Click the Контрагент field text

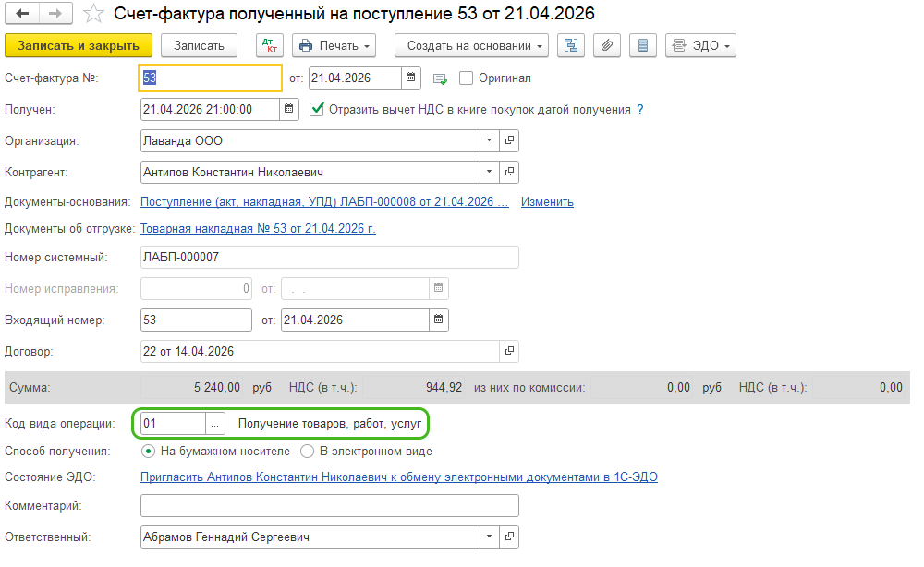pos(310,172)
